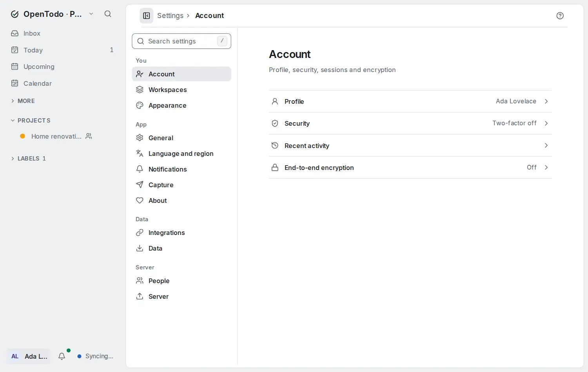Click the About heart icon
The image size is (588, 372).
pyautogui.click(x=140, y=200)
